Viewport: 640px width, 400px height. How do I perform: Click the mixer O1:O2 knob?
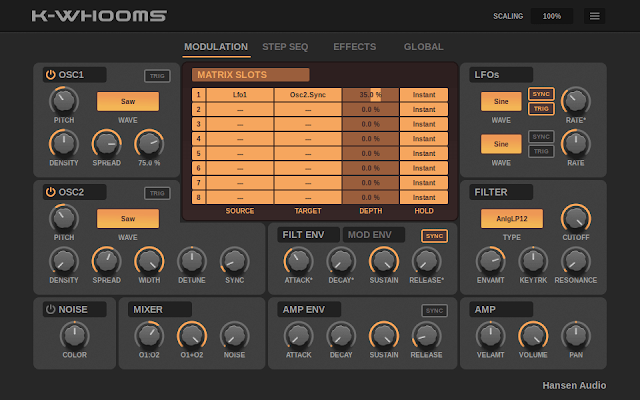(149, 336)
